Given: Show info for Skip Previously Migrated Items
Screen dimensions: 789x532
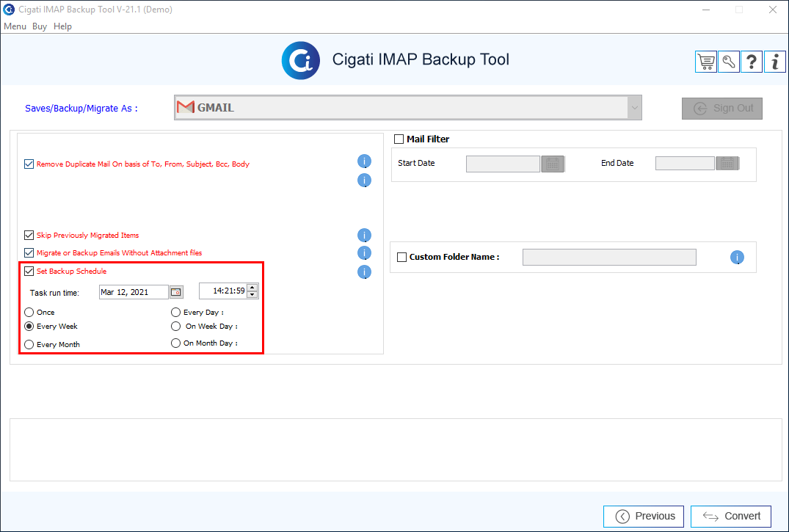Looking at the screenshot, I should click(x=364, y=235).
